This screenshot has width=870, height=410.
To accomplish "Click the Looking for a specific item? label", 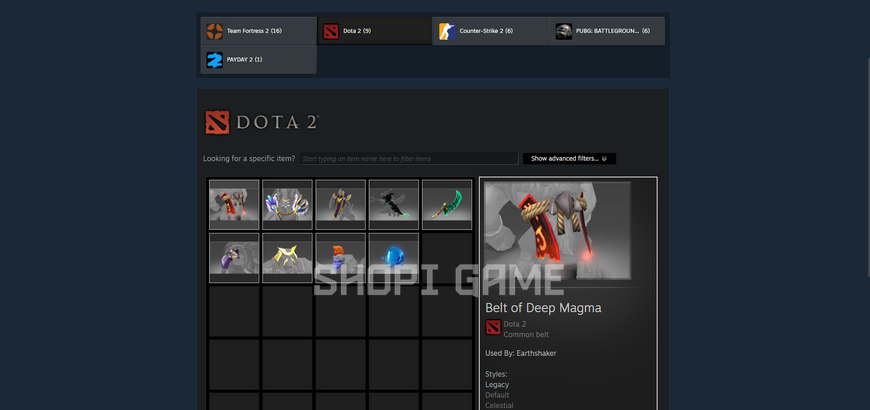I will pyautogui.click(x=249, y=159).
